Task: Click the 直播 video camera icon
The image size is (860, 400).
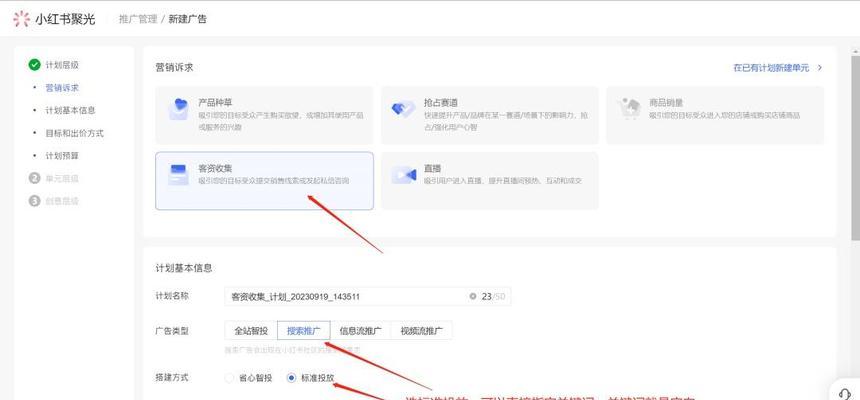Action: pos(404,174)
